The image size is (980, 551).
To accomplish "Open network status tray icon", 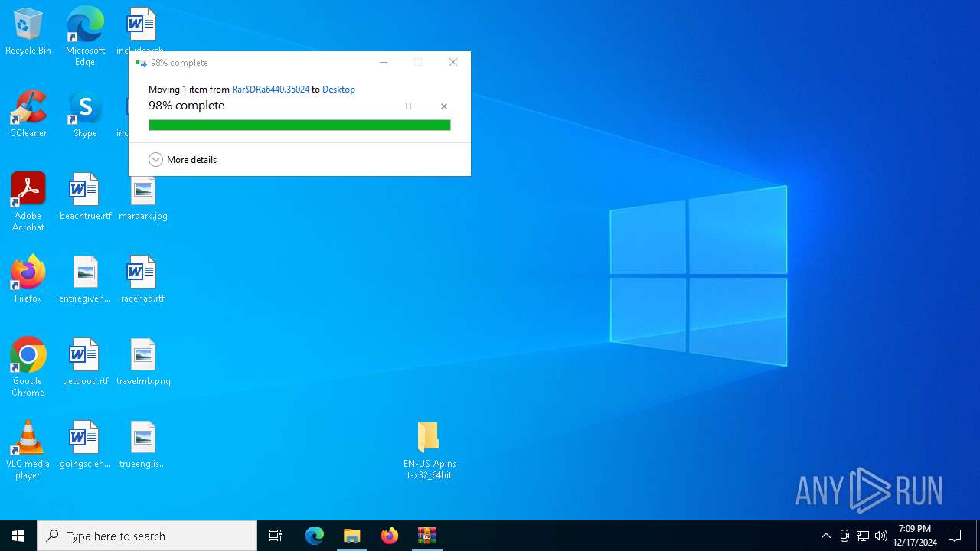I will [863, 536].
